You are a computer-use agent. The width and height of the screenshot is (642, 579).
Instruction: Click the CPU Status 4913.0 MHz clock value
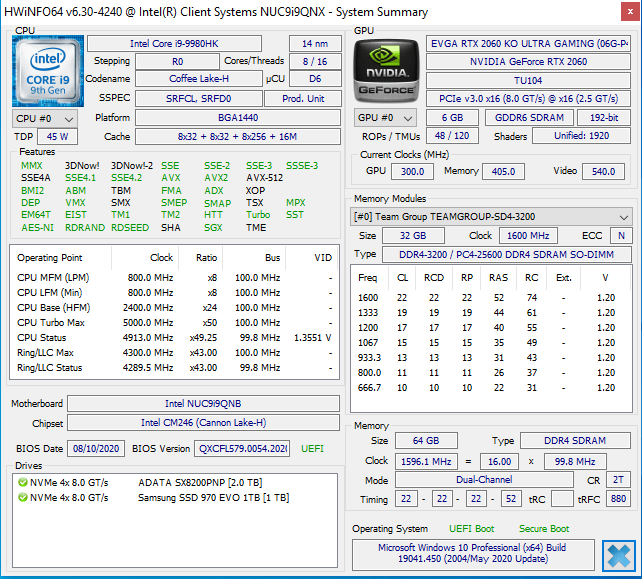tap(148, 338)
